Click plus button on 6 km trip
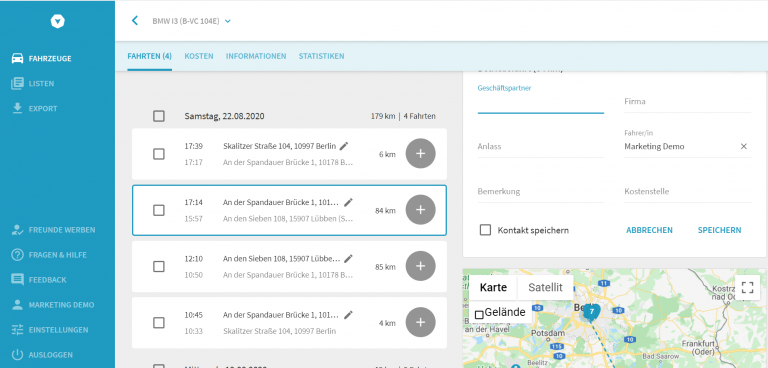Viewport: 768px width, 368px height. [x=420, y=153]
